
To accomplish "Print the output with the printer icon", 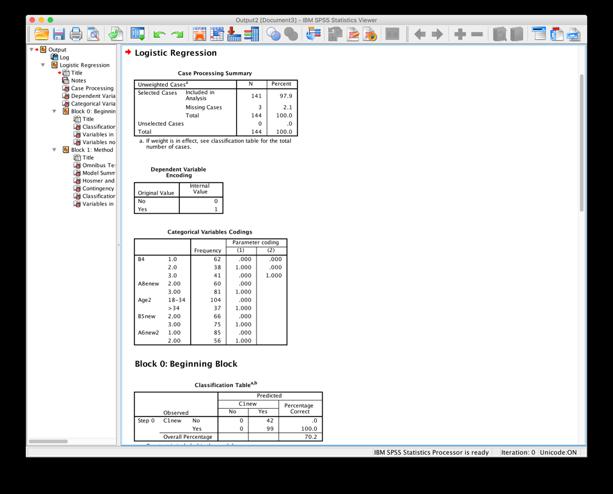I will coord(76,34).
